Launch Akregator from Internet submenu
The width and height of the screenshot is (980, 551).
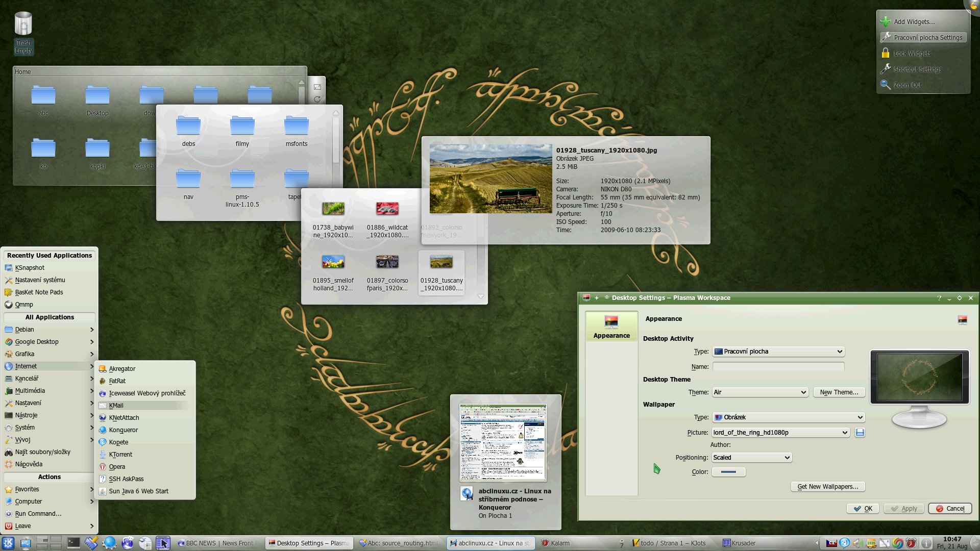coord(145,369)
